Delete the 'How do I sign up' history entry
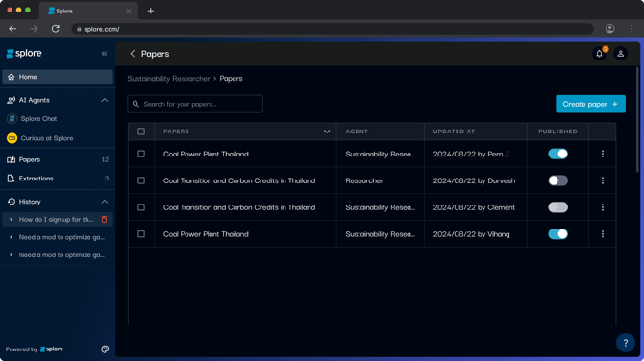The width and height of the screenshot is (644, 361). (104, 220)
